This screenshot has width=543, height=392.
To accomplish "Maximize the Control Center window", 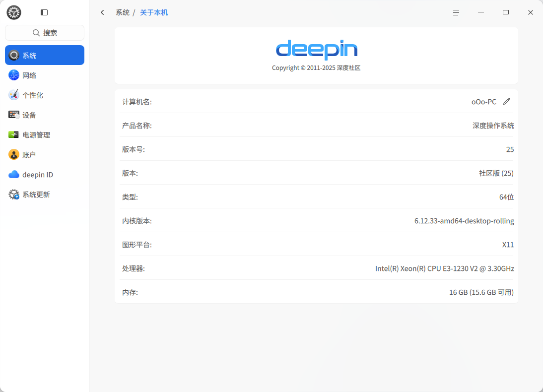I will tap(506, 12).
